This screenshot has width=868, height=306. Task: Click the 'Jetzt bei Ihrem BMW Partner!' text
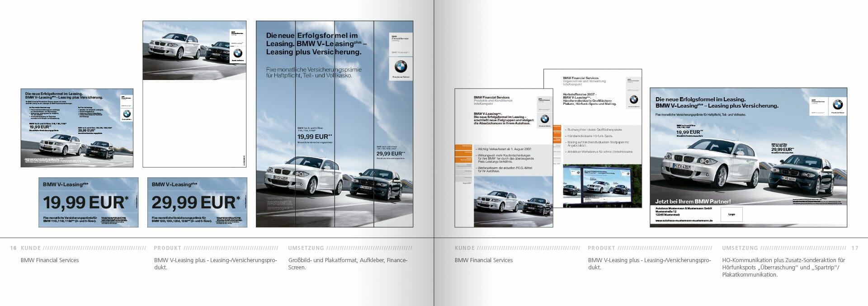click(x=693, y=202)
